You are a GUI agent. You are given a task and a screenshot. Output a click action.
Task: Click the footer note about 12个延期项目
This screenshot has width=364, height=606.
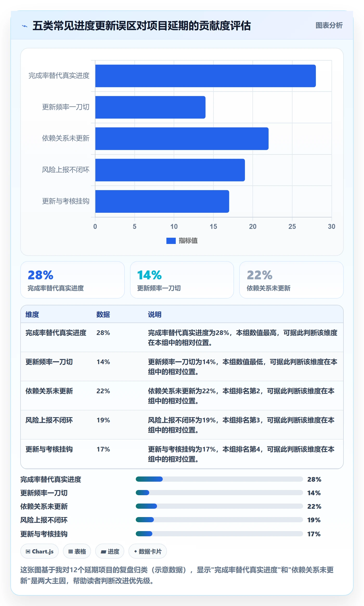click(177, 575)
